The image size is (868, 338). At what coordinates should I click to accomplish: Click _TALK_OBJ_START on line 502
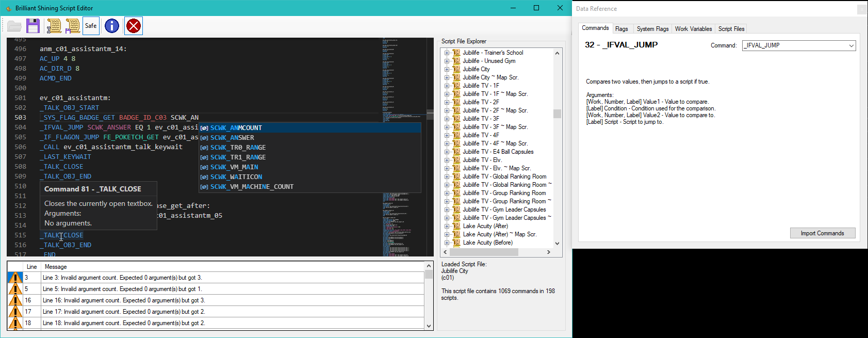[70, 108]
